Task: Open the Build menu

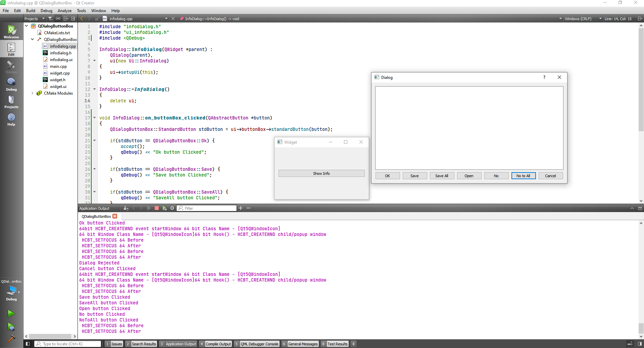Action: tap(31, 11)
